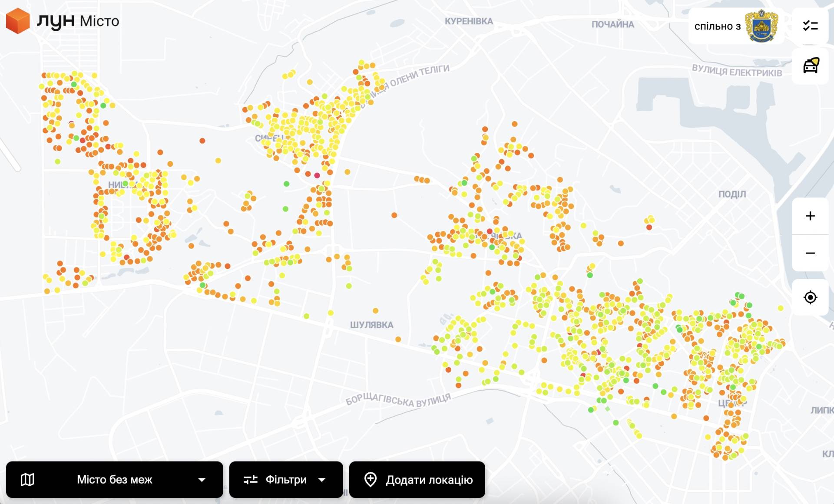The width and height of the screenshot is (834, 504).
Task: Click the magenta marker below the Сирець cluster
Action: click(317, 175)
